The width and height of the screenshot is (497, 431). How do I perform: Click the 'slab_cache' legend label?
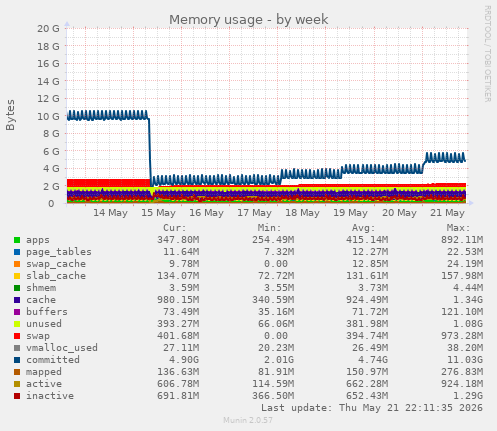[x=56, y=276]
